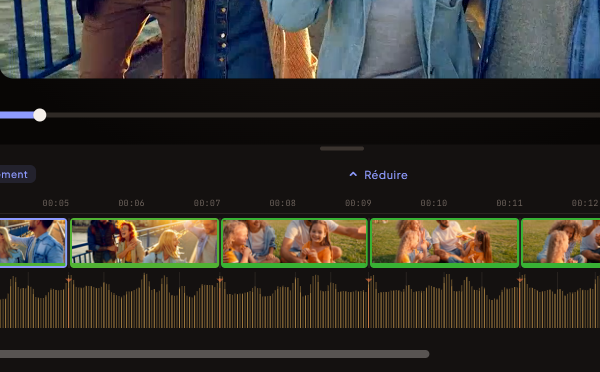Jump to the 00:10 mark on the ruler
This screenshot has width=600, height=372.
(434, 203)
